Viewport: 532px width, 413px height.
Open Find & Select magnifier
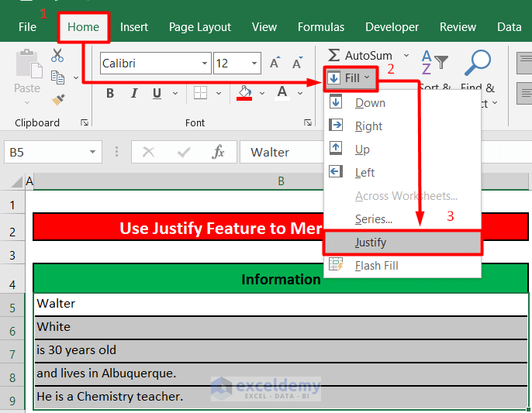click(x=478, y=63)
